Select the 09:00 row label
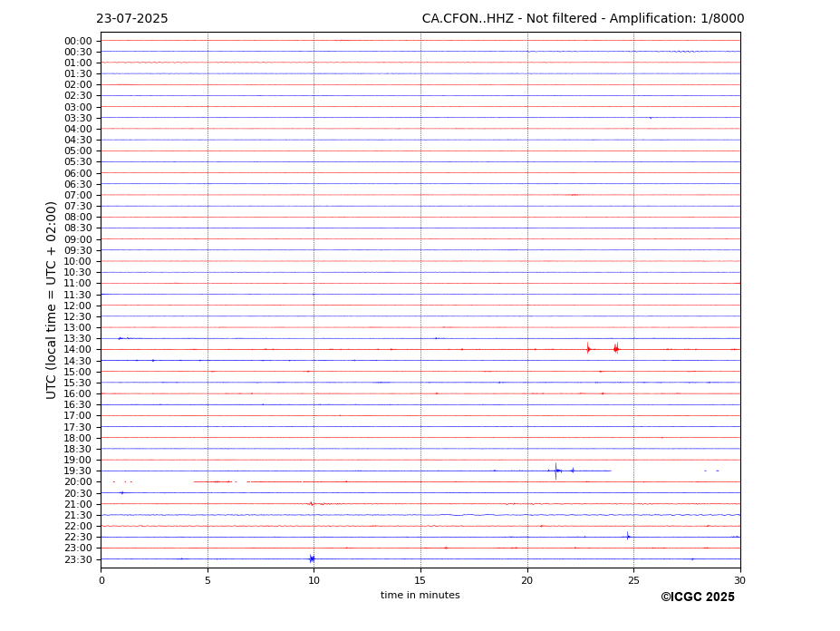The image size is (840, 631). [x=78, y=239]
